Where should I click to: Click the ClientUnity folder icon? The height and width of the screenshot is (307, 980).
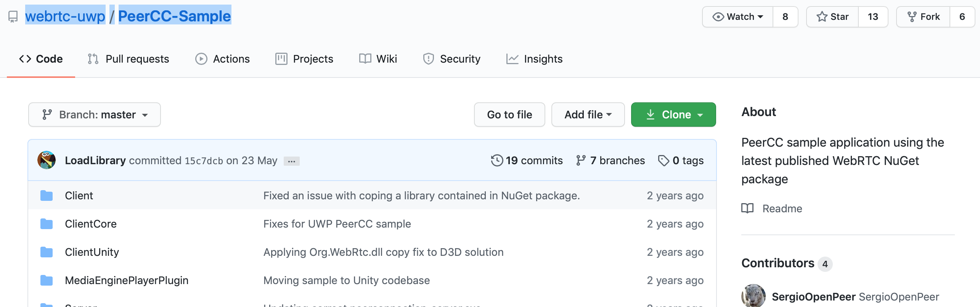47,252
